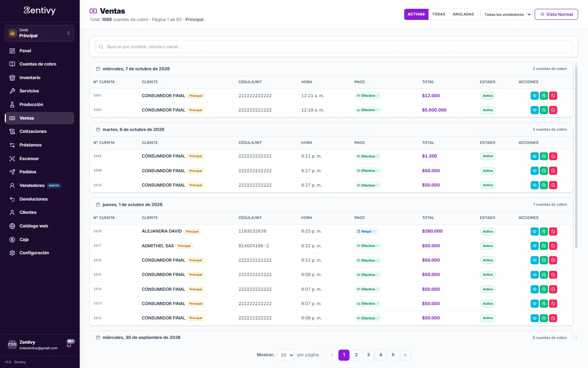Go to Inventario section
The height and width of the screenshot is (368, 588).
(39, 78)
